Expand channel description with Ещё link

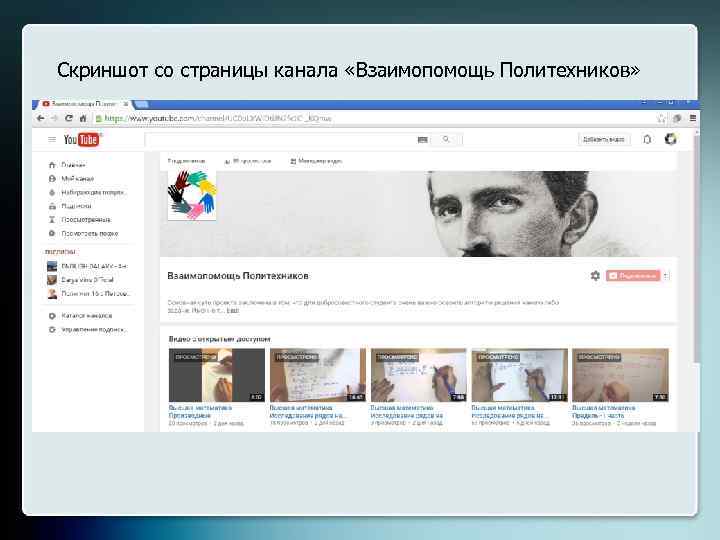233,310
